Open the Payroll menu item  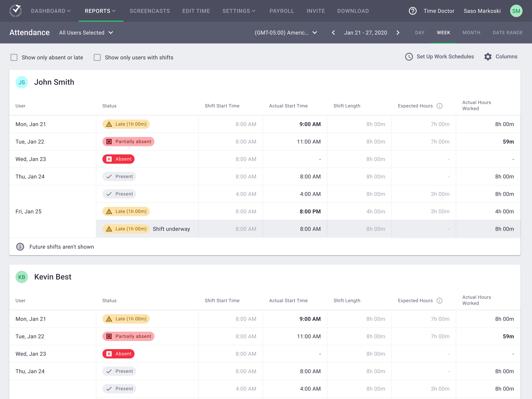282,11
